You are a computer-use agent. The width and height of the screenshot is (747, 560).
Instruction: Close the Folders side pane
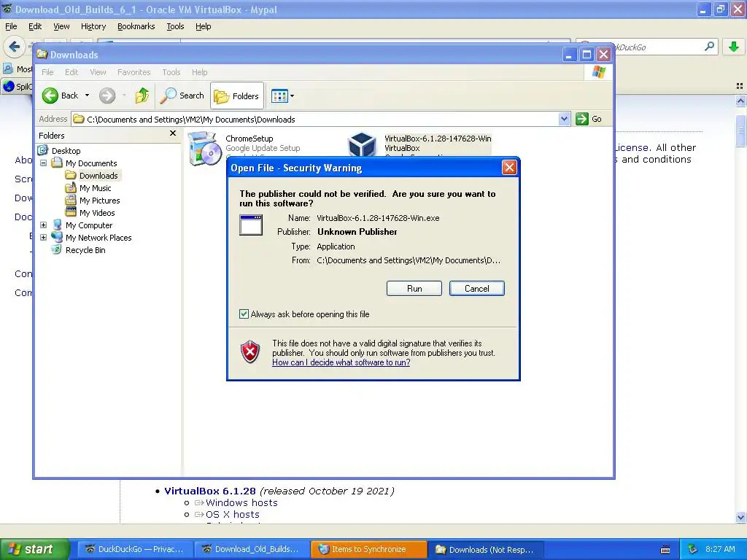coord(173,133)
